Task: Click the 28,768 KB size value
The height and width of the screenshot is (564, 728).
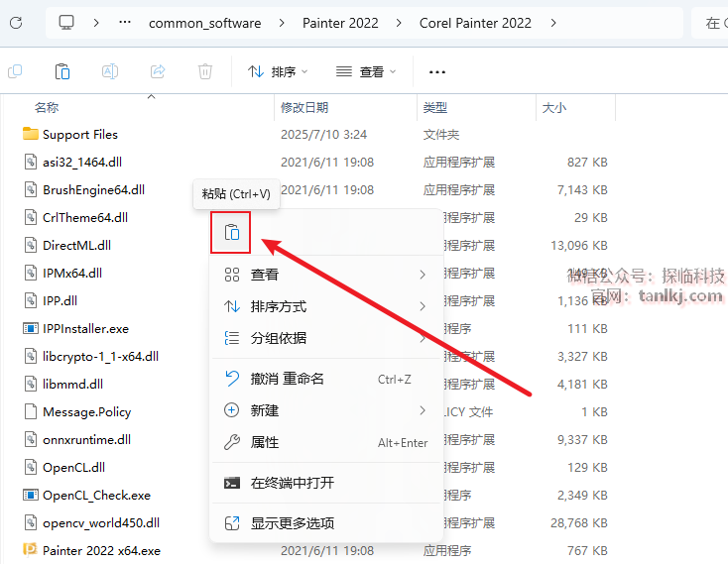Action: click(579, 523)
